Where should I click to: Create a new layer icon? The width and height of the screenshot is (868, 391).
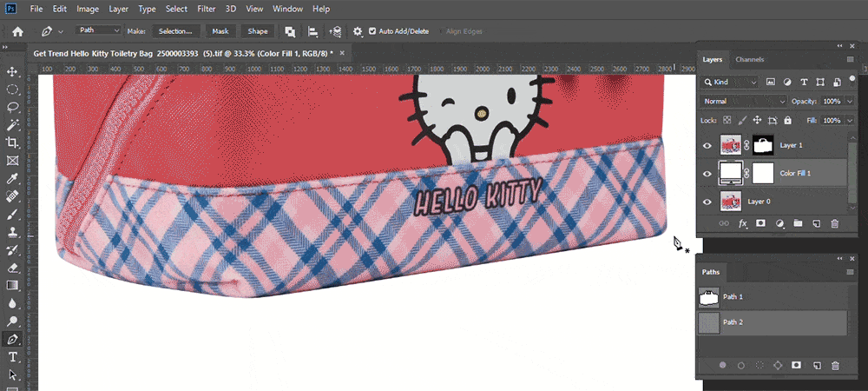816,224
